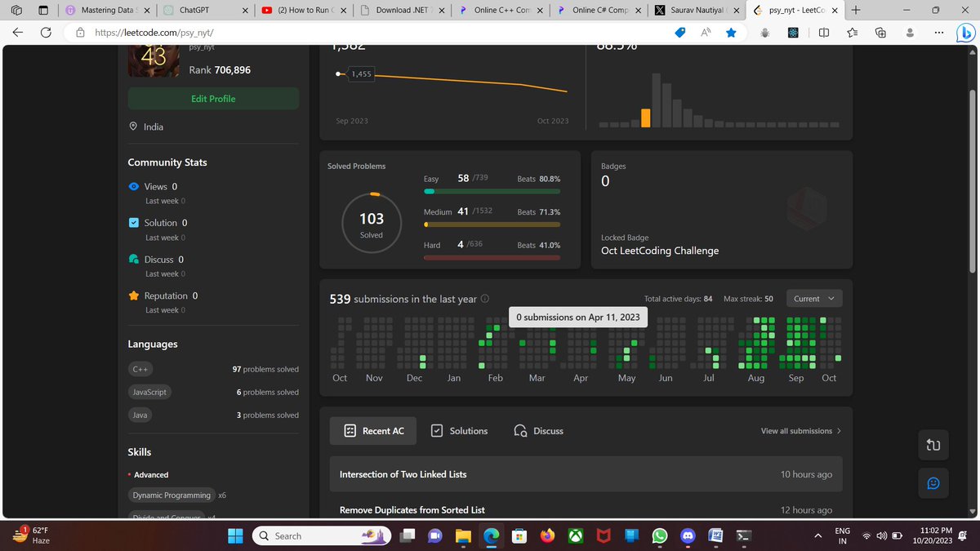The width and height of the screenshot is (980, 551).
Task: Click the Easy problems green progress bar
Action: pyautogui.click(x=492, y=191)
